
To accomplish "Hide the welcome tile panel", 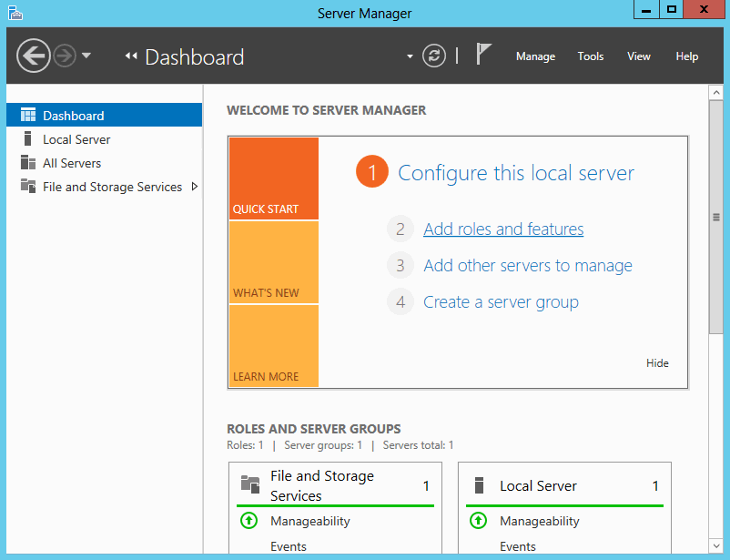I will click(657, 363).
